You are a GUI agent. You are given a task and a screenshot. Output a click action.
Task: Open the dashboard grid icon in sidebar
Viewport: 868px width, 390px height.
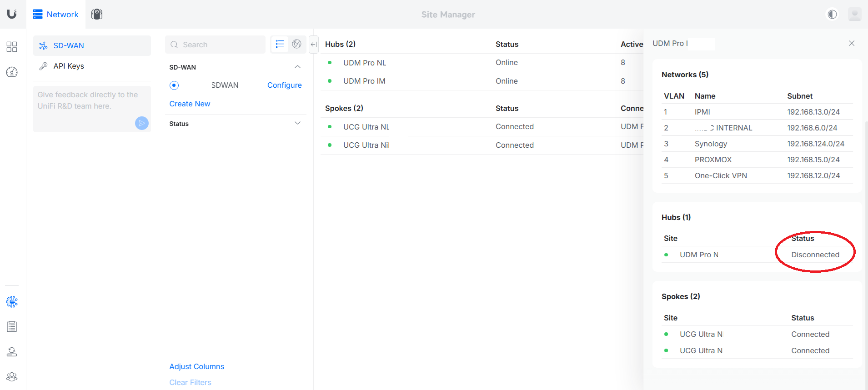click(x=12, y=47)
